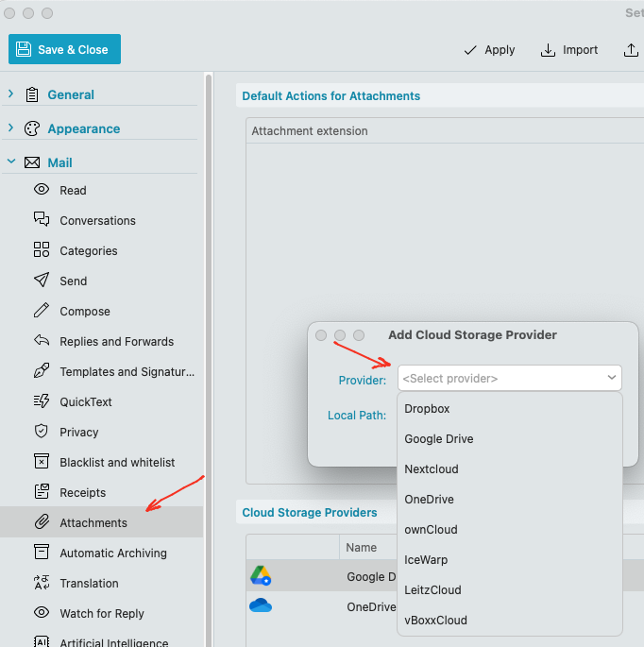Choose Dropbox from provider list
This screenshot has height=647, width=644.
click(x=427, y=409)
